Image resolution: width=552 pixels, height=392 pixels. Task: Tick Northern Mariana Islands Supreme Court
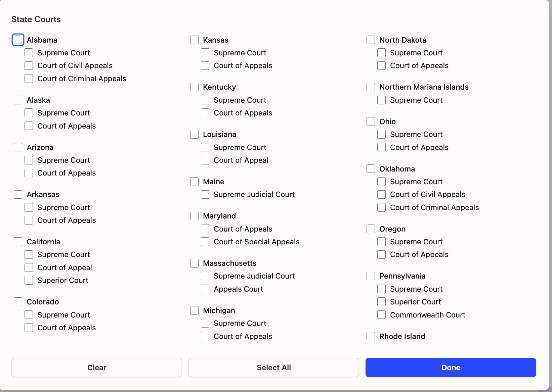[381, 100]
